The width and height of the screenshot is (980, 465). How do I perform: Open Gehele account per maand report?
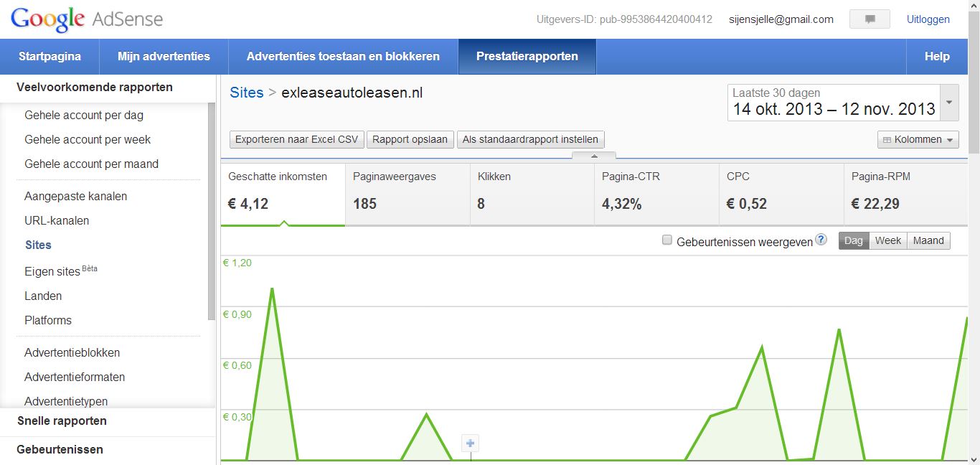(91, 164)
